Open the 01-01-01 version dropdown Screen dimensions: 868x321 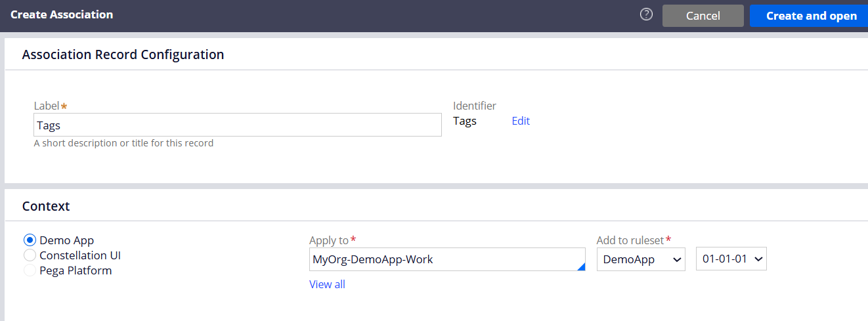(x=731, y=259)
